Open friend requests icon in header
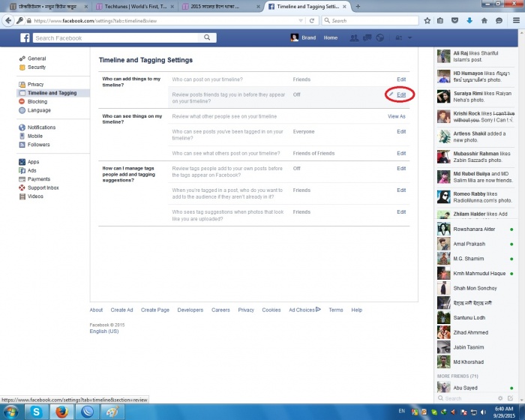525x420 pixels. pos(354,37)
